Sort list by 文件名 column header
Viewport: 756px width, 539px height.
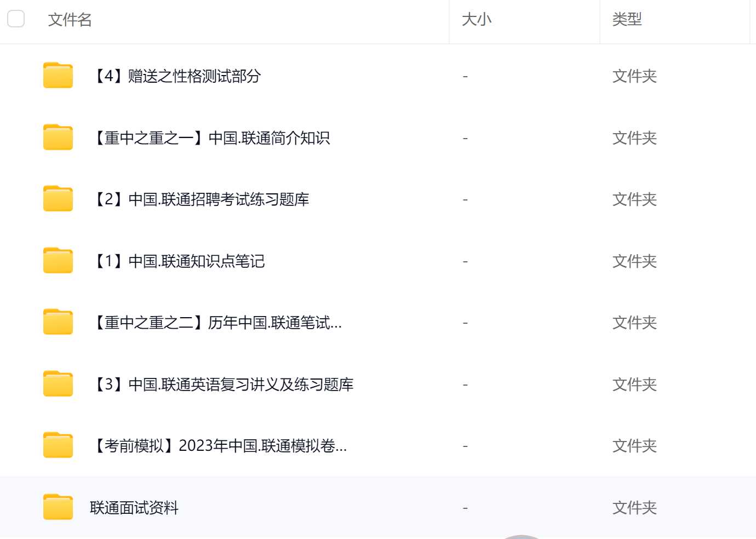(x=70, y=20)
